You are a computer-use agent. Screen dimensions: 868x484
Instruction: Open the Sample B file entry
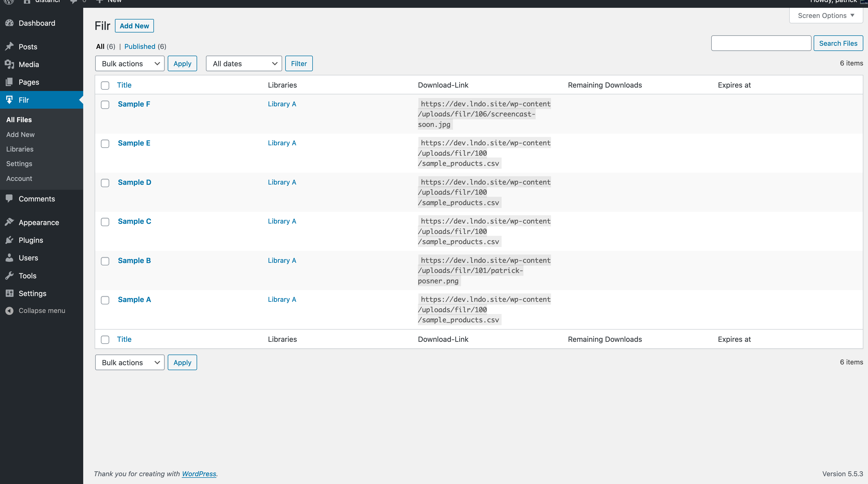[134, 260]
